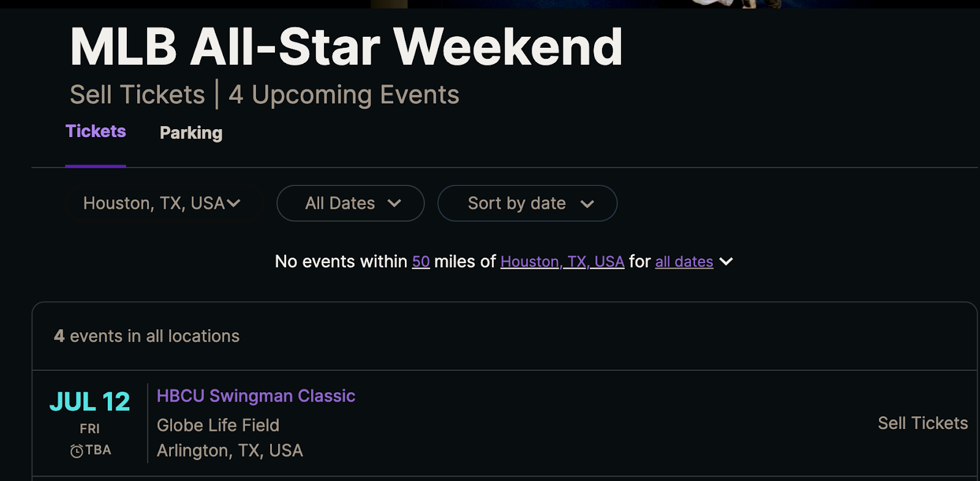Click the Houston, TX, USA link in the notice
This screenshot has width=980, height=481.
point(563,261)
